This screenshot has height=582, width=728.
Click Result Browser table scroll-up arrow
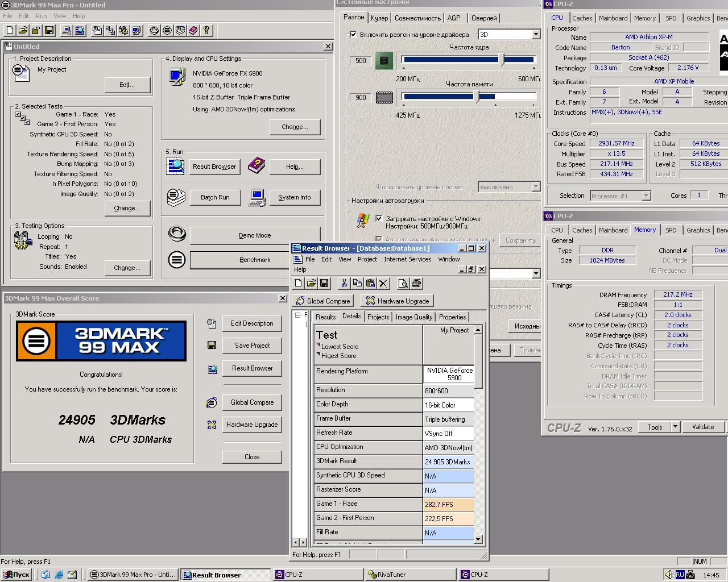478,330
